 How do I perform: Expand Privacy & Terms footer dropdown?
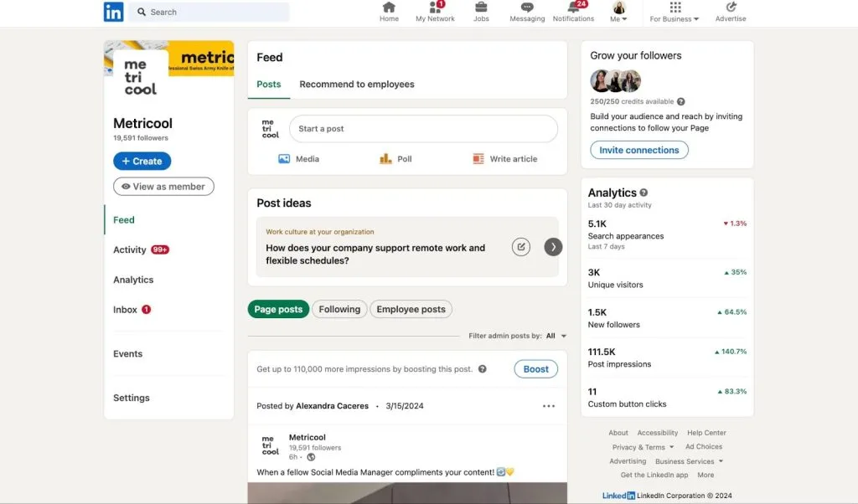click(x=643, y=447)
